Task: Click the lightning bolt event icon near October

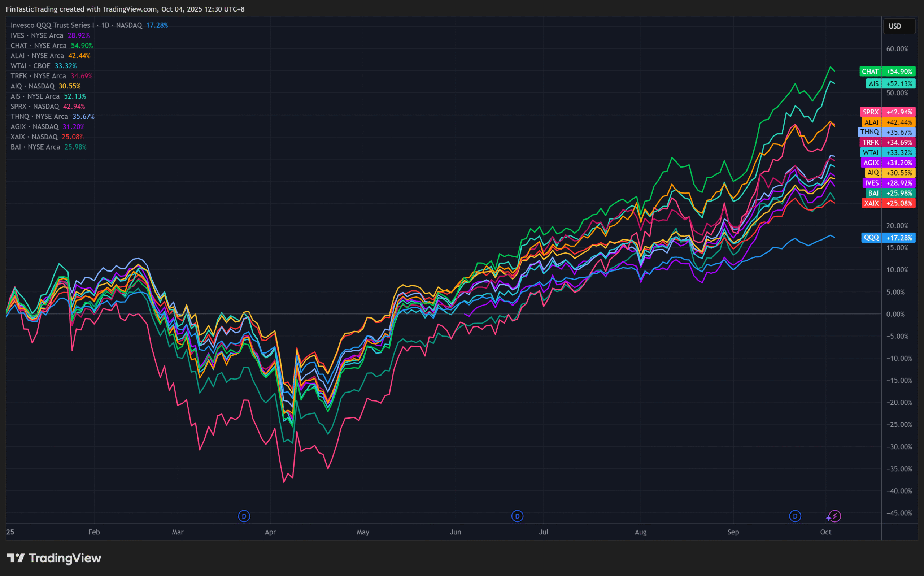Action: click(834, 516)
